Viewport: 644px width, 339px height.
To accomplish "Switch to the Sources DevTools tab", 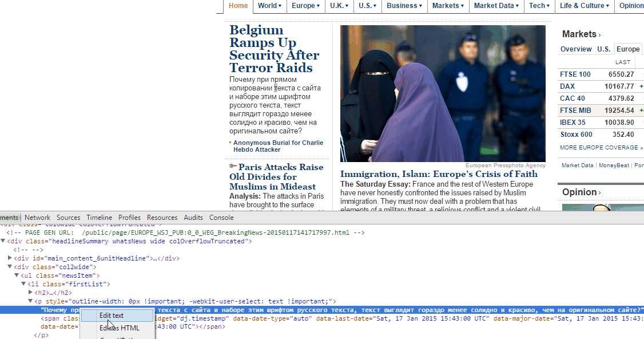I will point(68,218).
